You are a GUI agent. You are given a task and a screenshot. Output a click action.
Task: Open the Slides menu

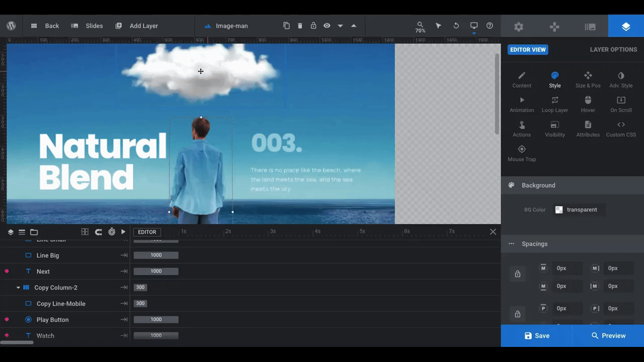87,26
